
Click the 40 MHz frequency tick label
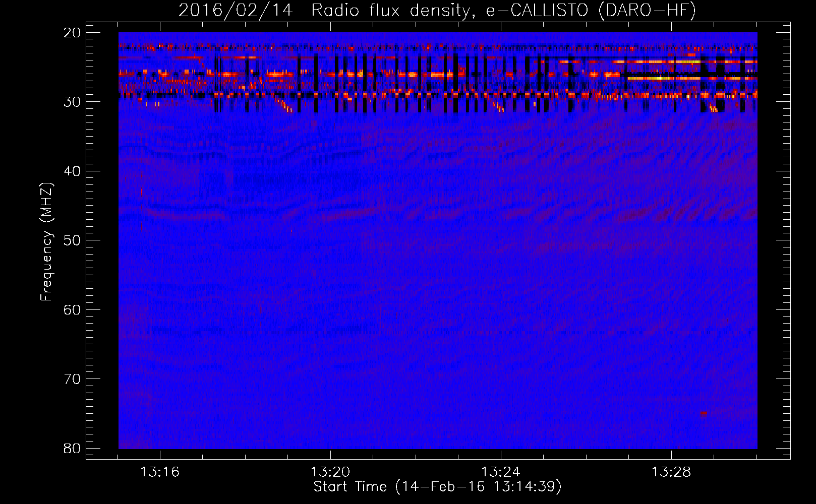pyautogui.click(x=73, y=171)
